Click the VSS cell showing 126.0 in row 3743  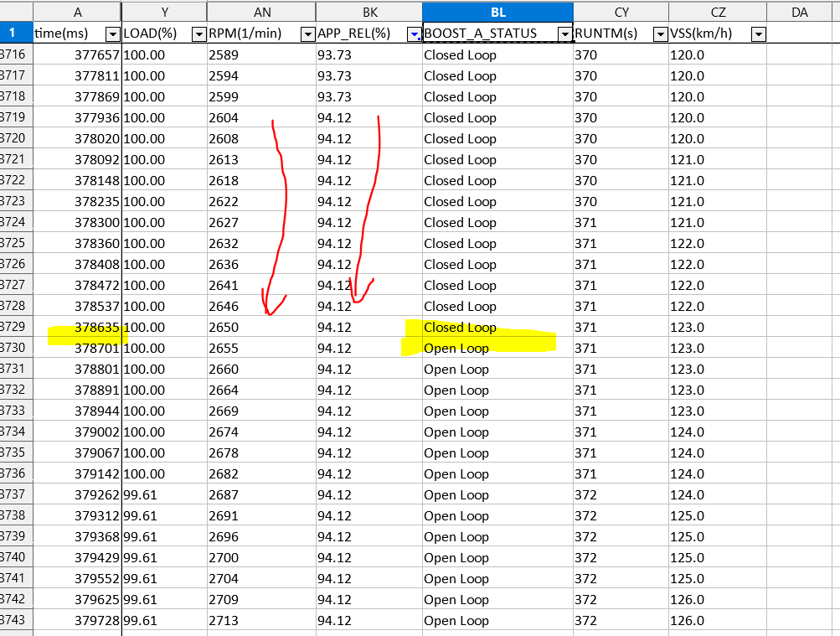point(717,621)
